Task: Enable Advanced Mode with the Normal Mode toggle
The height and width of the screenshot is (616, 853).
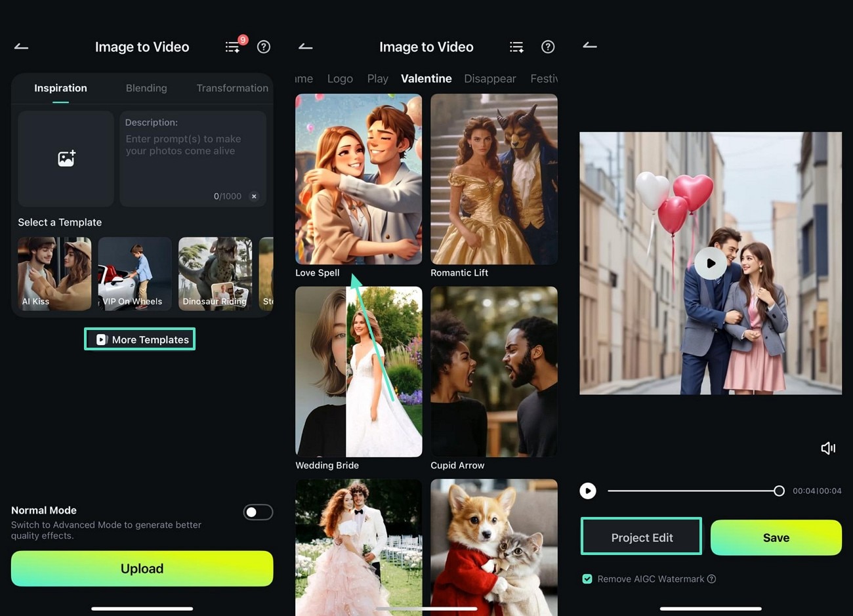Action: coord(257,512)
